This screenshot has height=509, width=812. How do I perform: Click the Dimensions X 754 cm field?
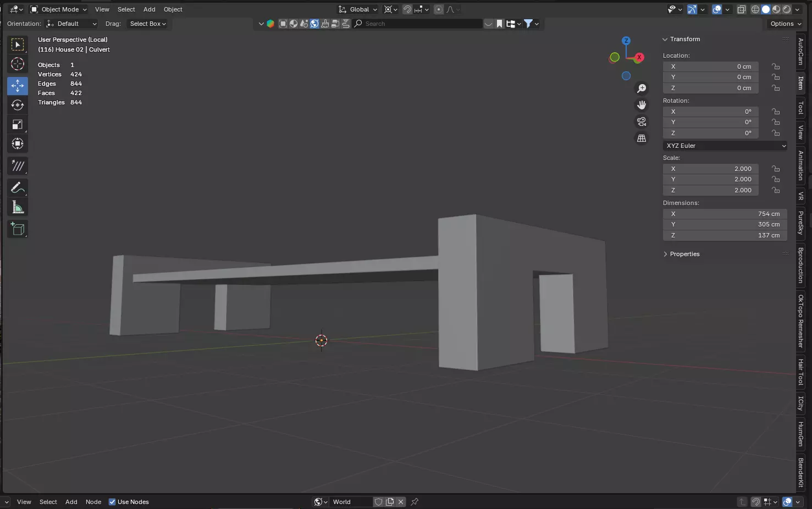725,214
